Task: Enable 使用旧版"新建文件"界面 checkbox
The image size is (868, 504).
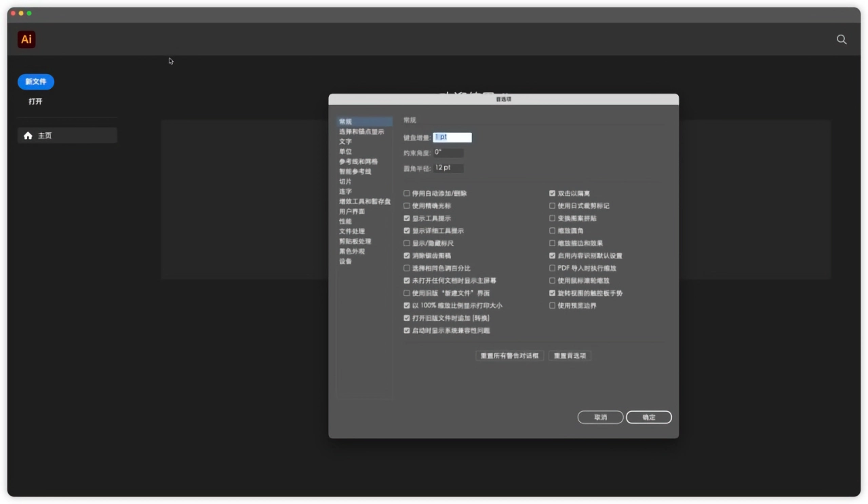Action: 407,293
